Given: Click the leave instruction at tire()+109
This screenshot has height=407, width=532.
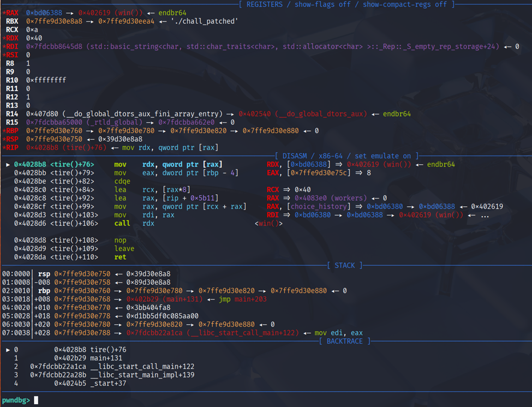Looking at the screenshot, I should (x=124, y=249).
